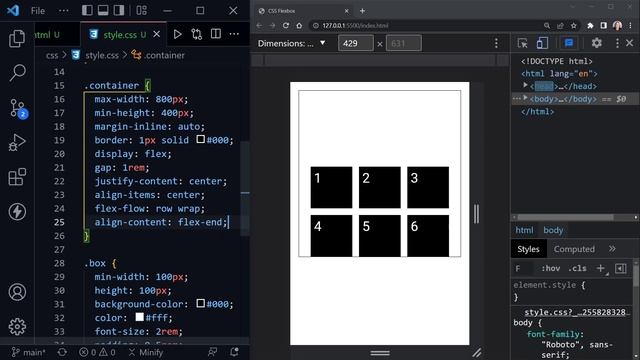Viewport: 640px width, 360px height.
Task: Click the main branch in status bar
Action: tap(29, 352)
